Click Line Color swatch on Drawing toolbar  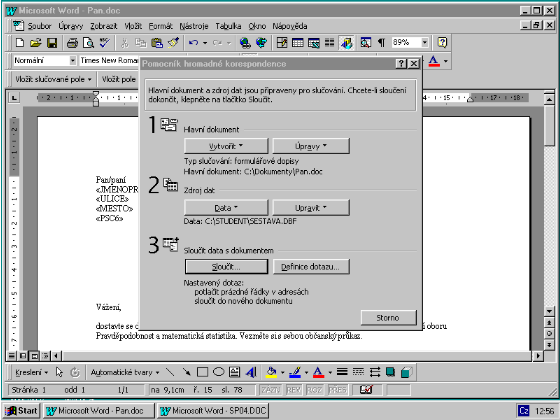[x=295, y=372]
